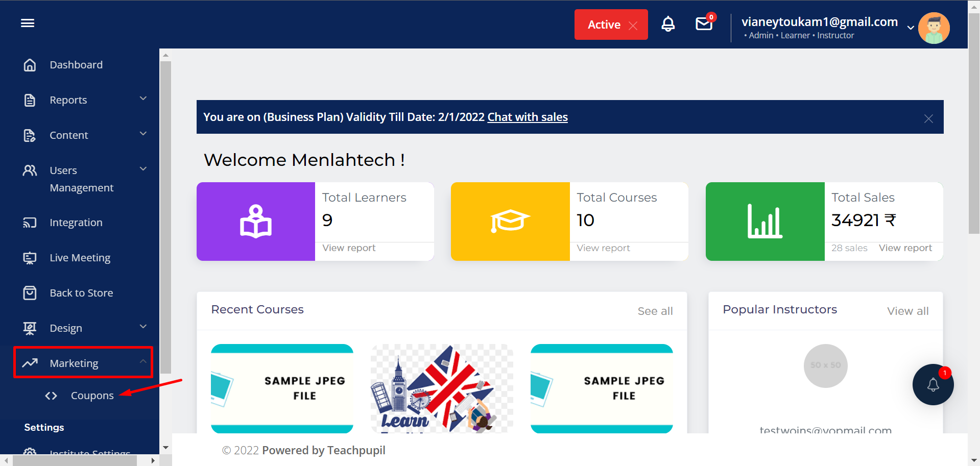Go to Dashboard in sidebar
This screenshot has width=980, height=466.
coord(76,65)
